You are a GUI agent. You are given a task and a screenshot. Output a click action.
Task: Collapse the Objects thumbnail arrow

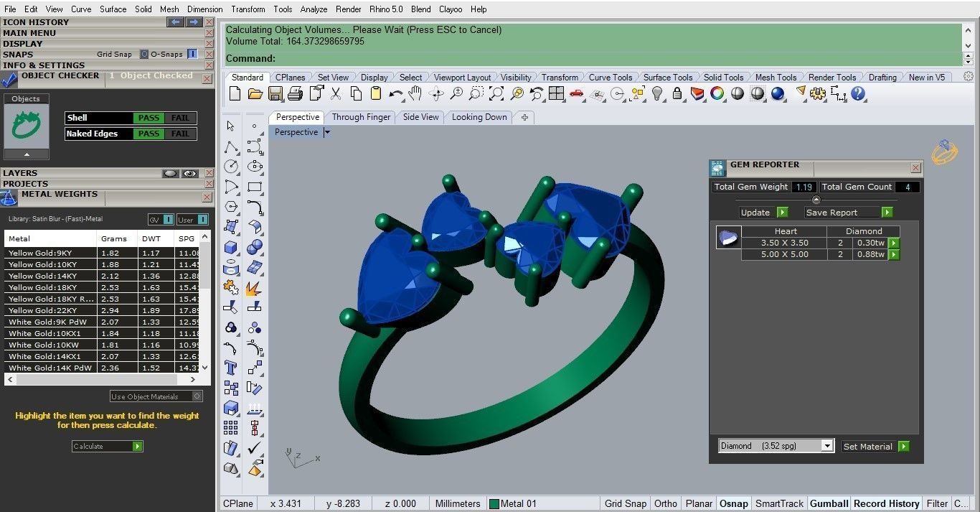pyautogui.click(x=27, y=154)
